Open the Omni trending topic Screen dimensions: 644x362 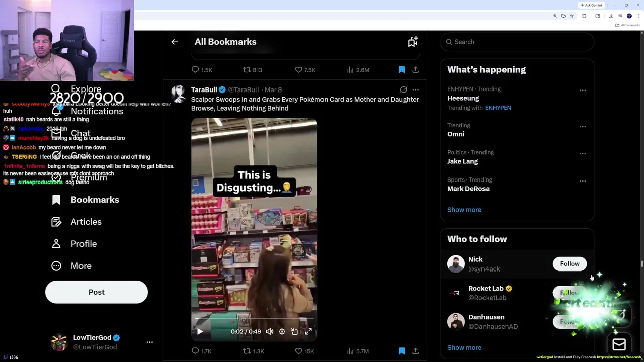click(x=456, y=134)
